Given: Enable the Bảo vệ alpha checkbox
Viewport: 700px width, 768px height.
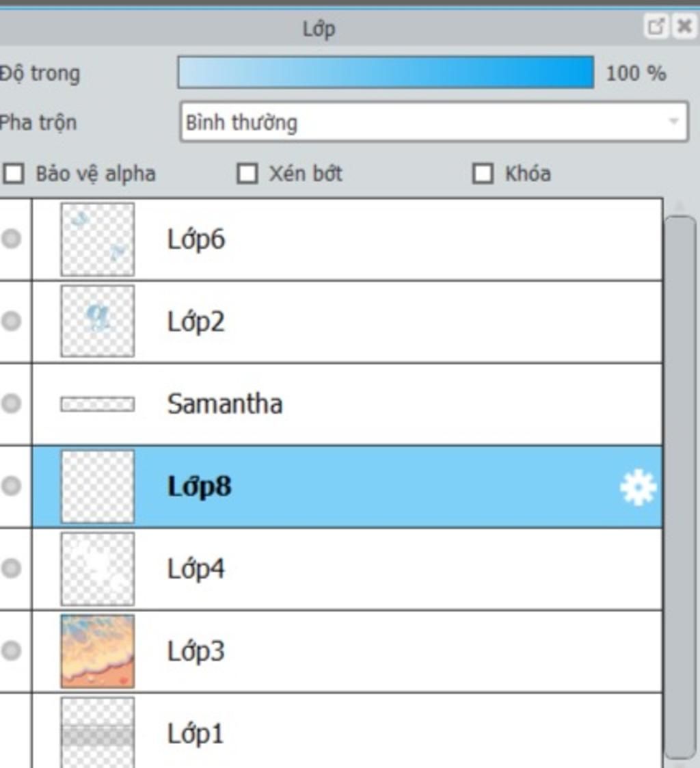Looking at the screenshot, I should [x=14, y=174].
